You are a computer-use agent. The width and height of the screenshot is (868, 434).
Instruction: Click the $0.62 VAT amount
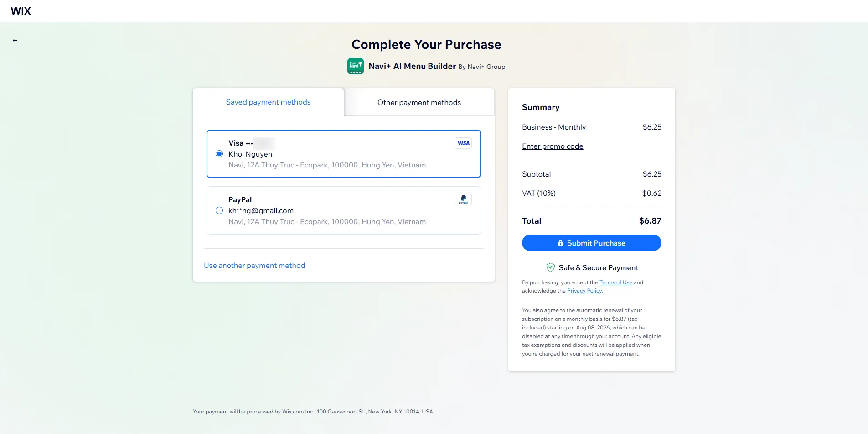point(651,193)
